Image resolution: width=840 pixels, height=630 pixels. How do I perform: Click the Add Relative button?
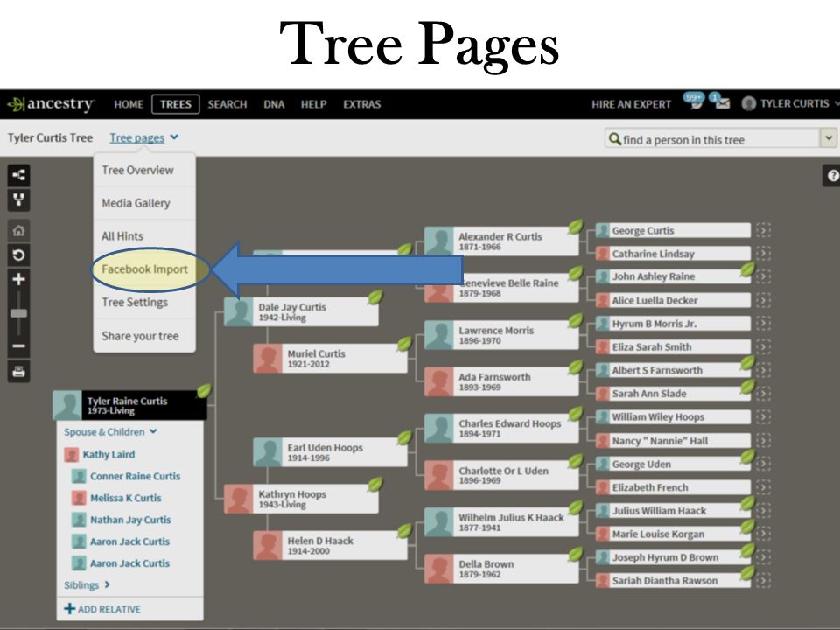click(102, 609)
